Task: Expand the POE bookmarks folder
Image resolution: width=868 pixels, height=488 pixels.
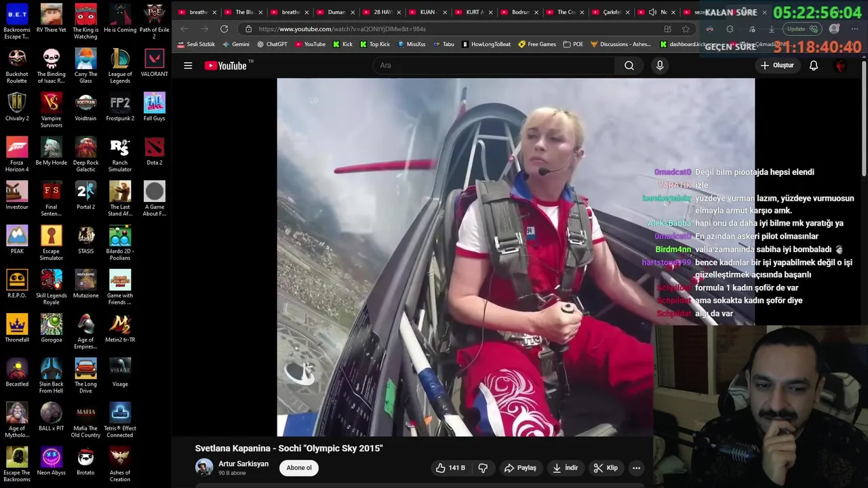Action: [x=573, y=44]
